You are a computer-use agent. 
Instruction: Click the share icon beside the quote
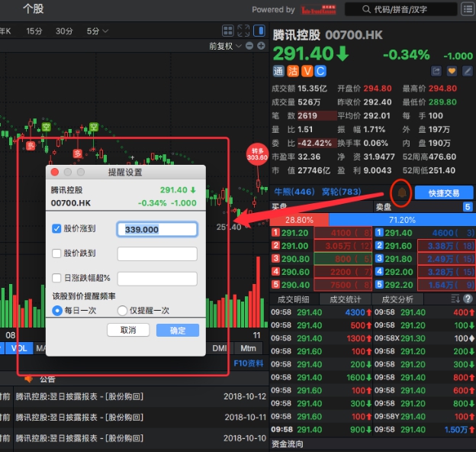point(436,71)
